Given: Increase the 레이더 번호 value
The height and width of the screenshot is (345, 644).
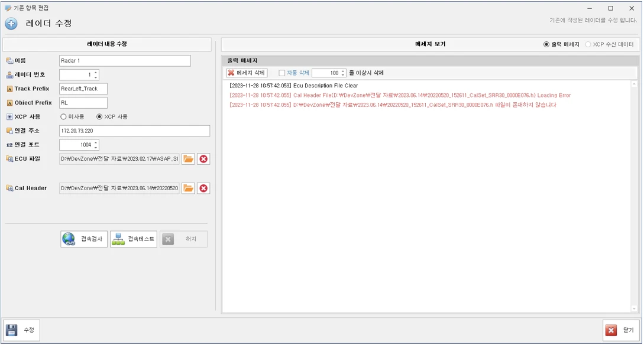Looking at the screenshot, I should 96,73.
